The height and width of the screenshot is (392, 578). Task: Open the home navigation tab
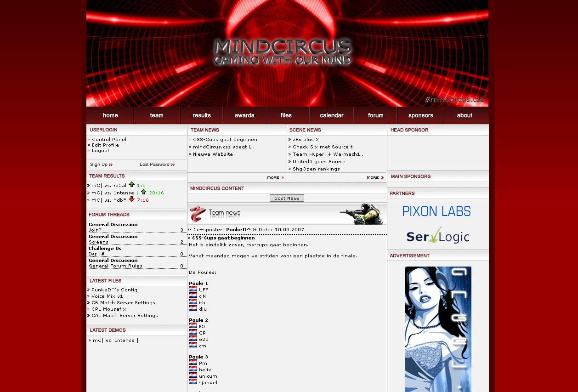[110, 115]
